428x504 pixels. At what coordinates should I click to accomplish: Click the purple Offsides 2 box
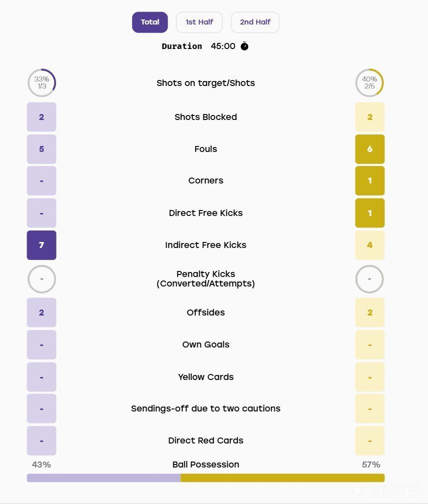pyautogui.click(x=42, y=312)
